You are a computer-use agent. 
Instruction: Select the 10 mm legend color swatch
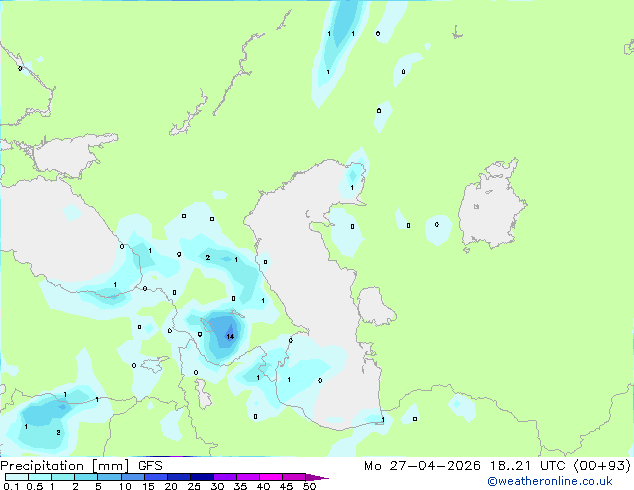tap(132, 477)
